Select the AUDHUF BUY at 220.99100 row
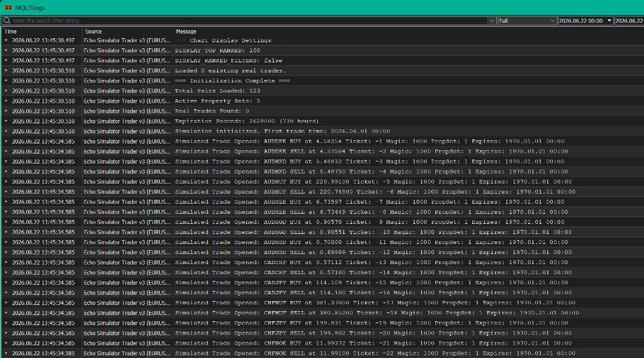Screen dimensions: 644x358 [322, 182]
